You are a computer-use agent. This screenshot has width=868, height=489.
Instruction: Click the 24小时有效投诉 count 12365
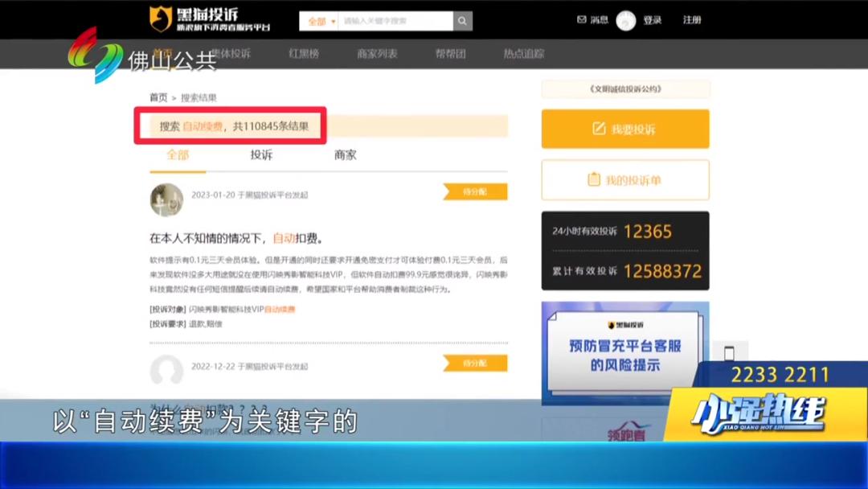click(x=648, y=232)
